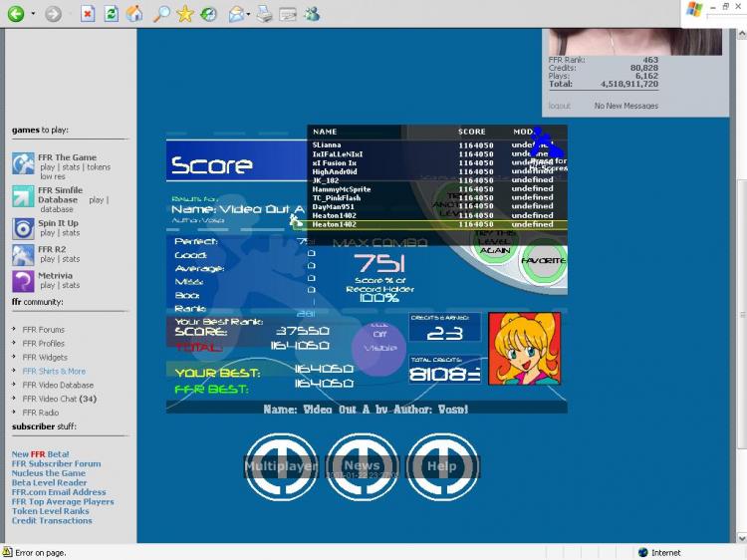Click play link under Metrivia

click(47, 285)
